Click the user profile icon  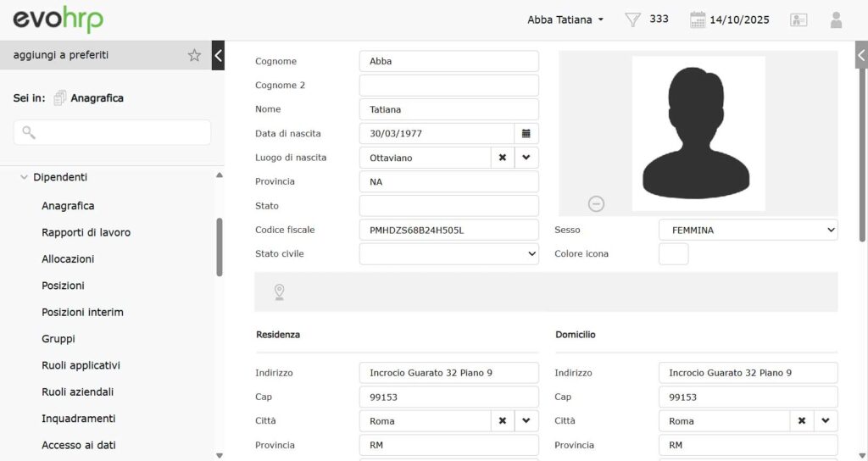pyautogui.click(x=836, y=19)
